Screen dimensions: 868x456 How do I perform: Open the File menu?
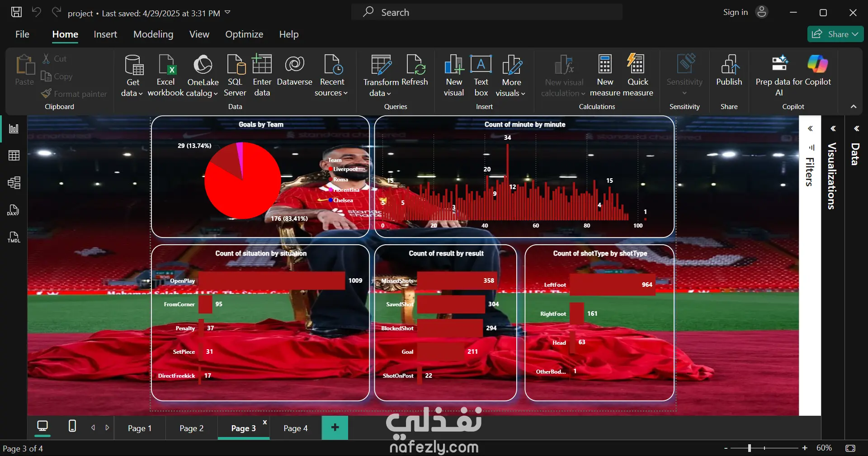22,34
